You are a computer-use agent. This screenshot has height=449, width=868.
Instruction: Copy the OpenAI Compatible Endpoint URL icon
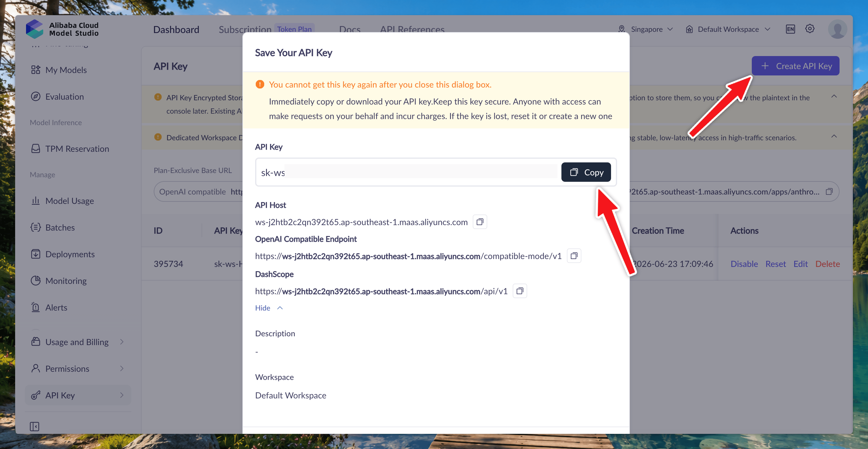(x=574, y=256)
